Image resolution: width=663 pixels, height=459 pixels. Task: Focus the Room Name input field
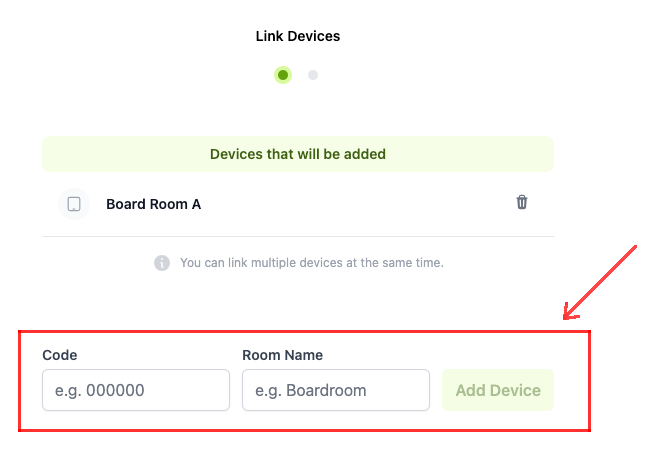click(336, 390)
